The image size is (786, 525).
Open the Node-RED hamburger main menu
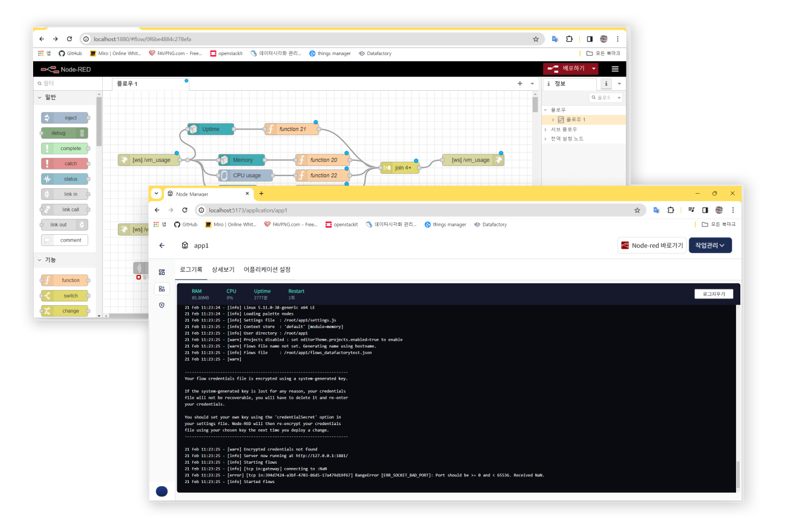(x=615, y=69)
